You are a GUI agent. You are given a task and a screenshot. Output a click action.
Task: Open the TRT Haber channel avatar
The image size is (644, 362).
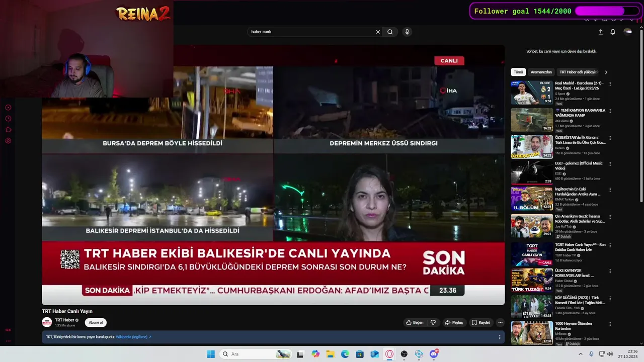click(47, 322)
